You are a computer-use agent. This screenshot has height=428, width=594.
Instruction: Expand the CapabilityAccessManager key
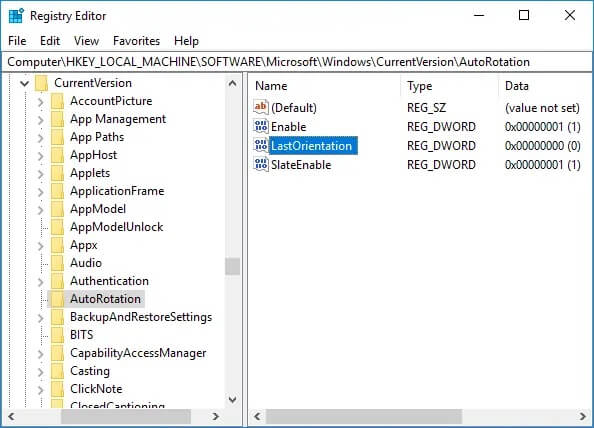(41, 353)
